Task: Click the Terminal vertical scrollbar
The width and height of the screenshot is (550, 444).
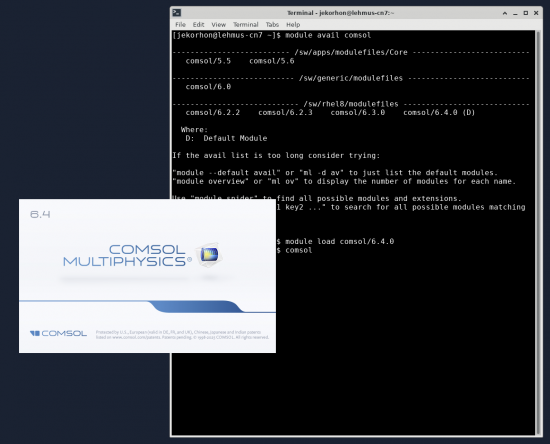Action: (538, 232)
